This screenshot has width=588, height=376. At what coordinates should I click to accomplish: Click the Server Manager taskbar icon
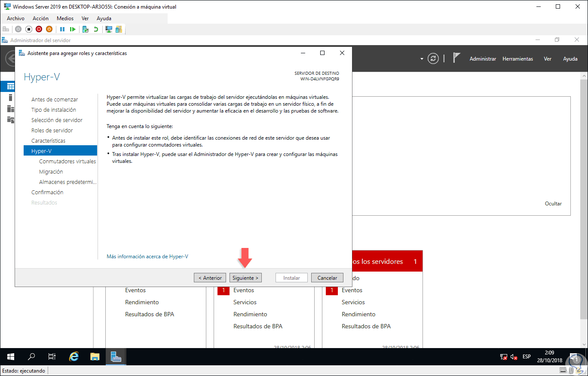click(116, 357)
